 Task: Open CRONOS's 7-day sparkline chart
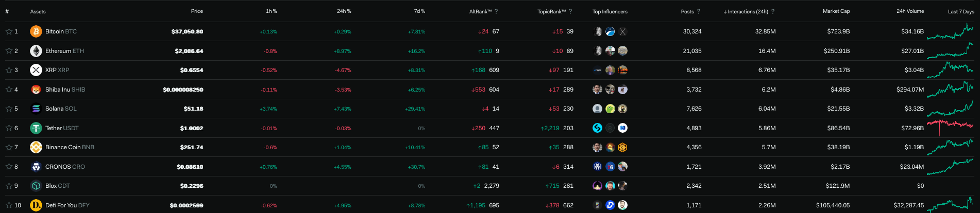(x=950, y=167)
